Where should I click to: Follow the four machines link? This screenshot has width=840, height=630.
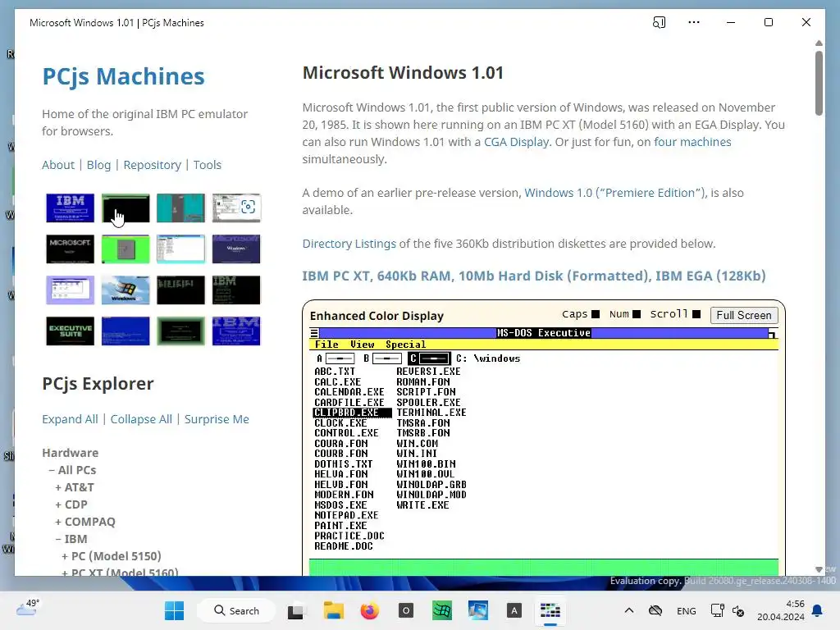(692, 142)
